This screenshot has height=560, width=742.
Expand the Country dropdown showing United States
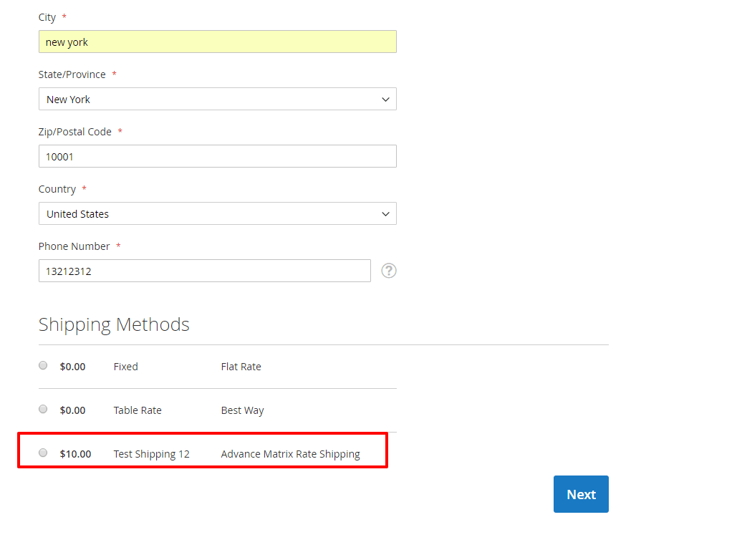point(217,214)
